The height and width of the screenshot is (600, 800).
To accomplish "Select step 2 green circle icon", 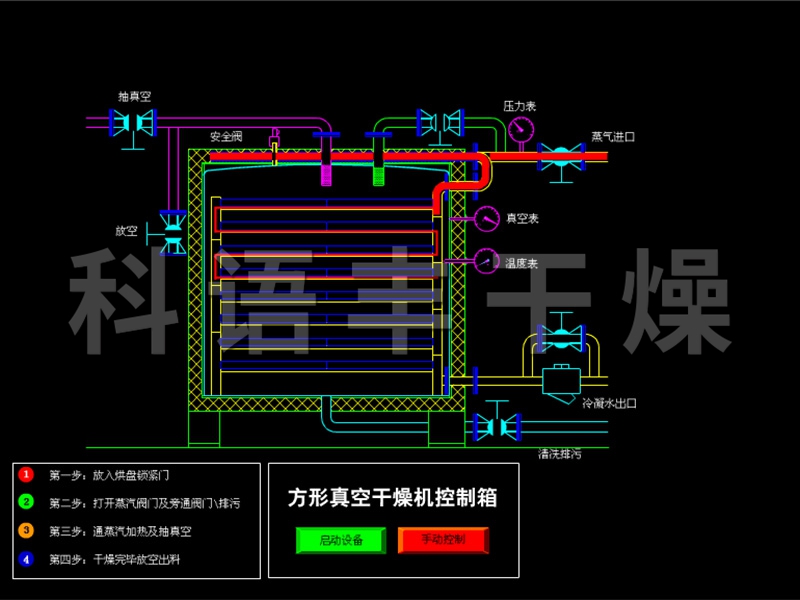I will [x=26, y=502].
